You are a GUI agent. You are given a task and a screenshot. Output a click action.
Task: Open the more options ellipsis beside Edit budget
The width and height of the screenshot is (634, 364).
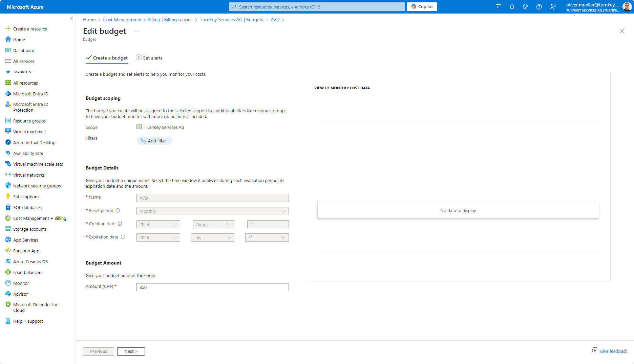[137, 31]
